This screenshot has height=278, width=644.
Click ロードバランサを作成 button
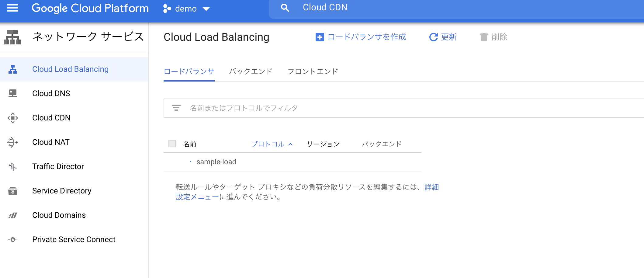(x=361, y=37)
